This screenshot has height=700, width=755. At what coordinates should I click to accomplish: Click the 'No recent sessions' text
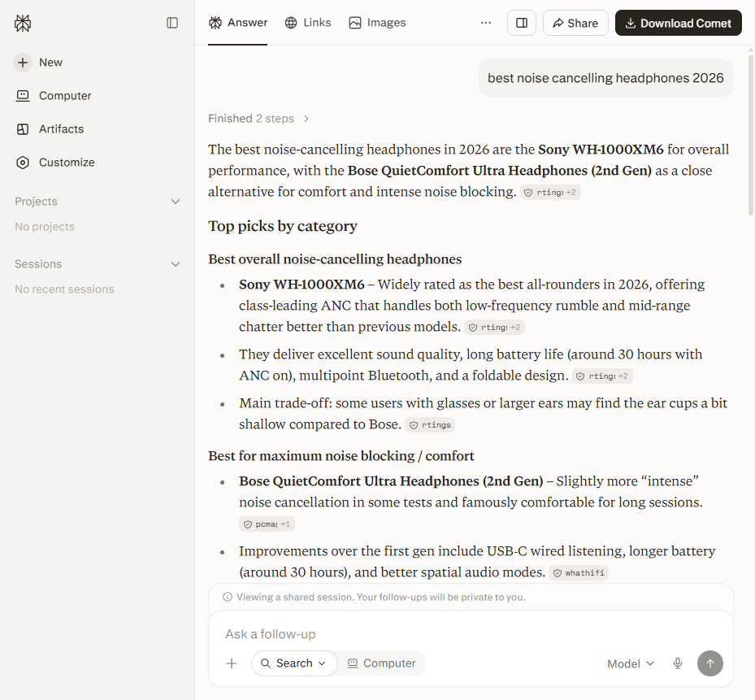(64, 289)
